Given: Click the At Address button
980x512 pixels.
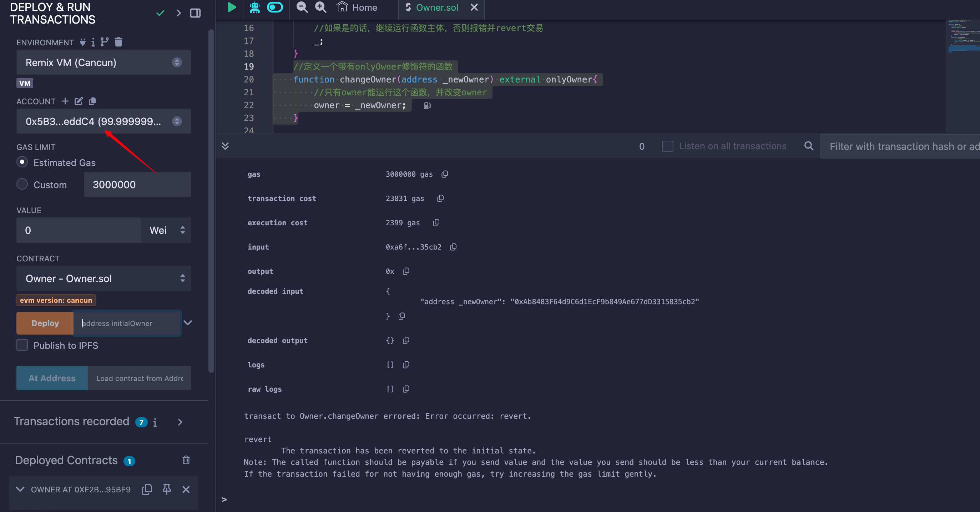Looking at the screenshot, I should [x=52, y=378].
